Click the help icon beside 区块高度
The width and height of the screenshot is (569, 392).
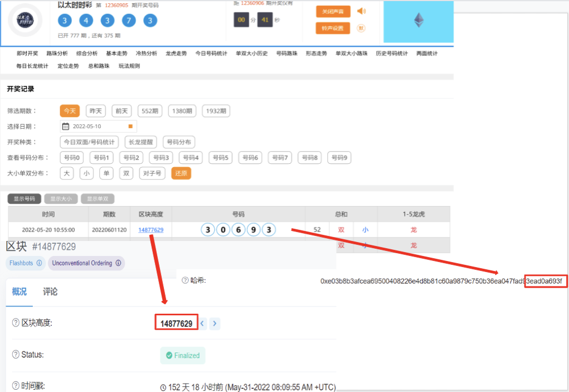(16, 323)
